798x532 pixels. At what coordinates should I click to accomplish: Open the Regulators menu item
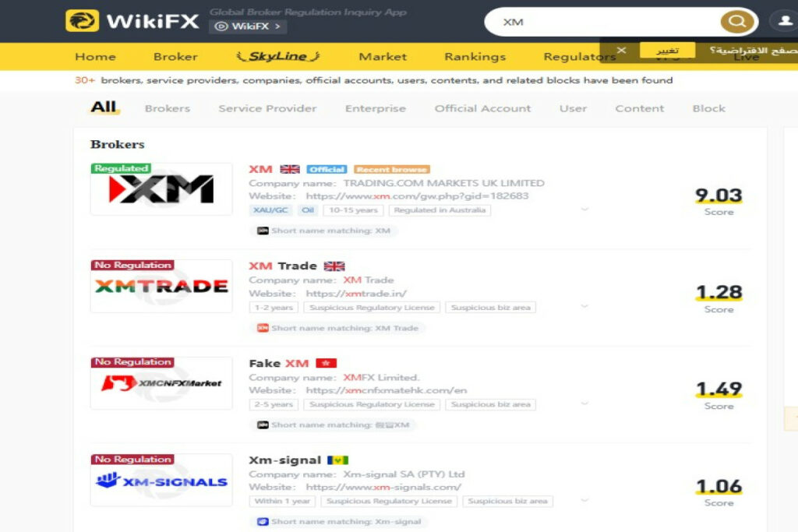(x=579, y=56)
